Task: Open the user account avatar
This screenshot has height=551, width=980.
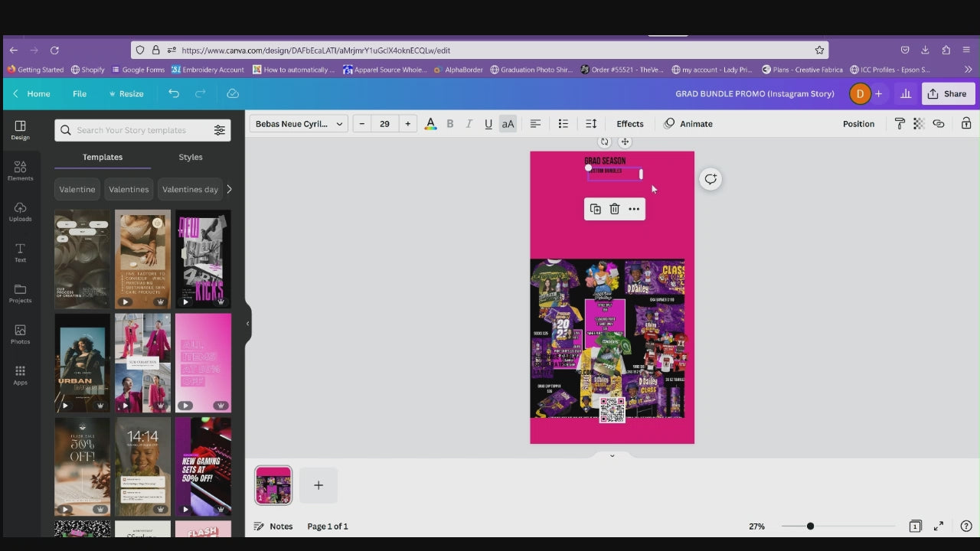Action: coord(860,93)
